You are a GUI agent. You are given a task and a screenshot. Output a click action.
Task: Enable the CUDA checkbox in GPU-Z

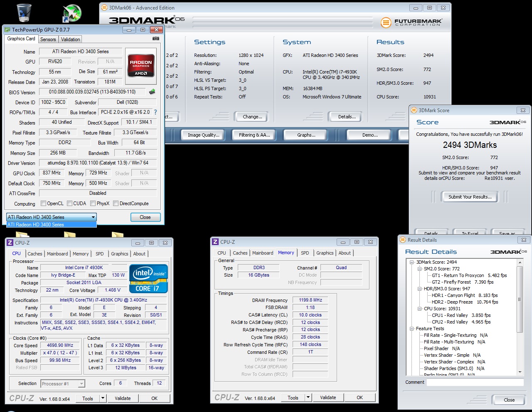[69, 204]
